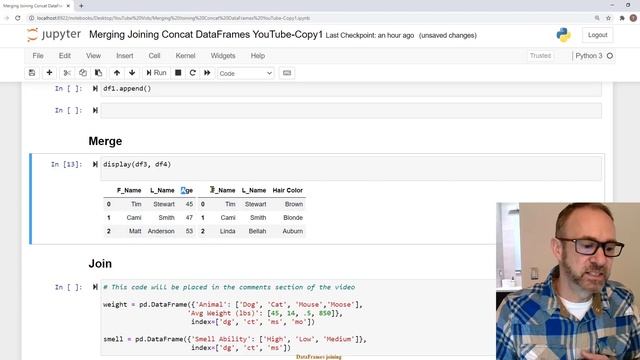Click the Auburn cell in second table
Screen dimensions: 640x360
coord(293,231)
